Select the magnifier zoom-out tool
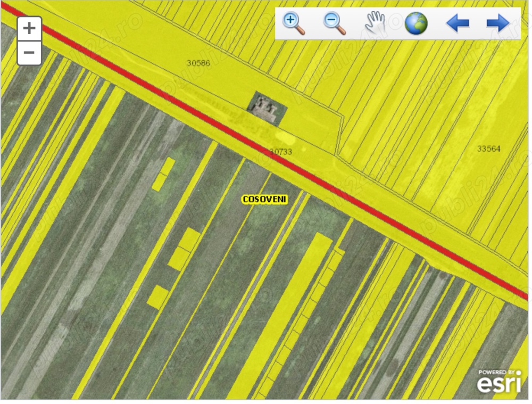Screen dimensions: 532x404 click(334, 23)
